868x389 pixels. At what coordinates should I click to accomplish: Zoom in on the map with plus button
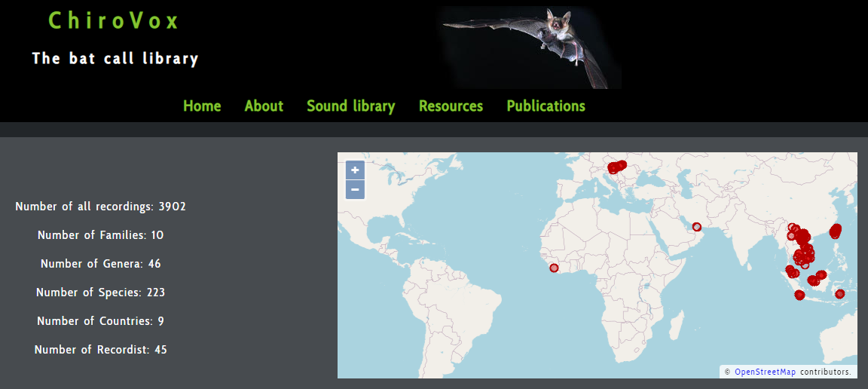click(355, 170)
